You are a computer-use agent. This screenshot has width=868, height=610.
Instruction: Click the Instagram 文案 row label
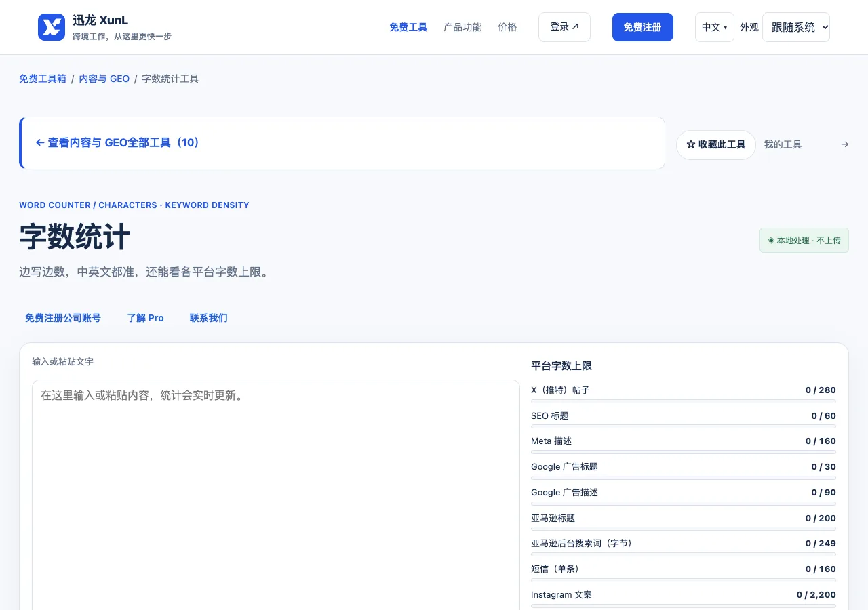point(561,595)
